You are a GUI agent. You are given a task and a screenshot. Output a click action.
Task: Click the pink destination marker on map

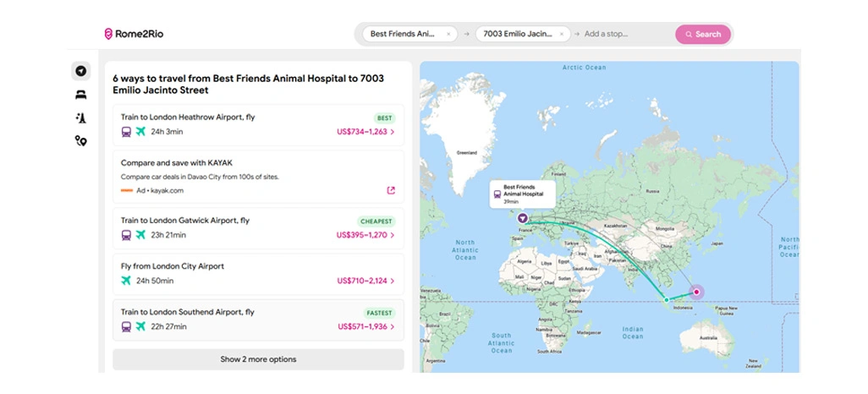coord(696,292)
